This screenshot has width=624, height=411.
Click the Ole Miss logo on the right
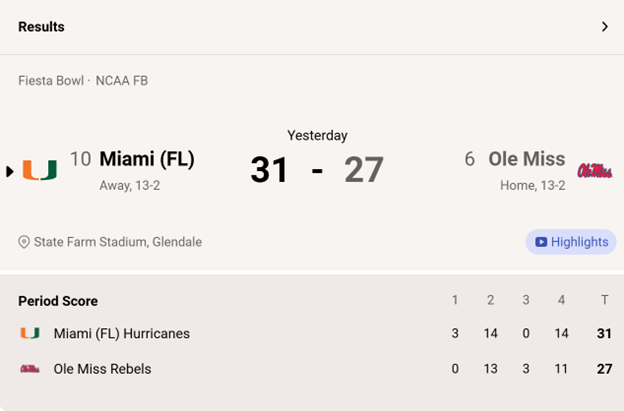594,170
